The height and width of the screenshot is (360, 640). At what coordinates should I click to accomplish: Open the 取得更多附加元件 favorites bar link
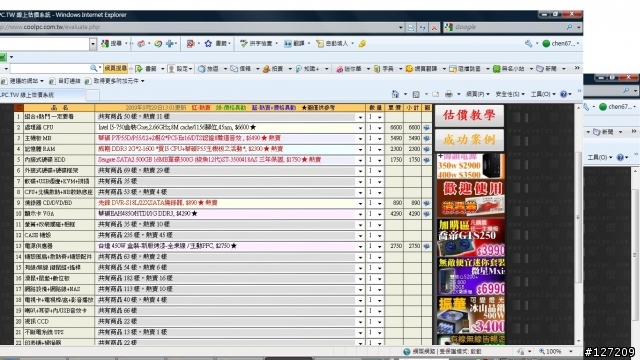(115, 81)
